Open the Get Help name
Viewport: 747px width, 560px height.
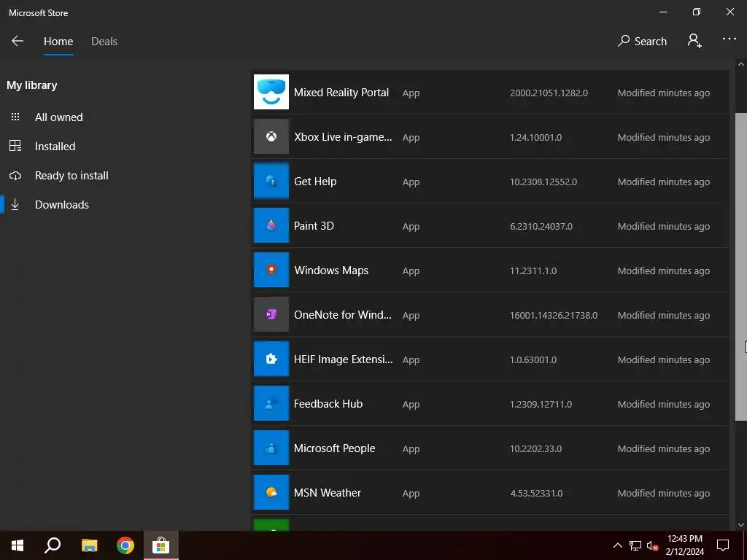click(x=315, y=182)
